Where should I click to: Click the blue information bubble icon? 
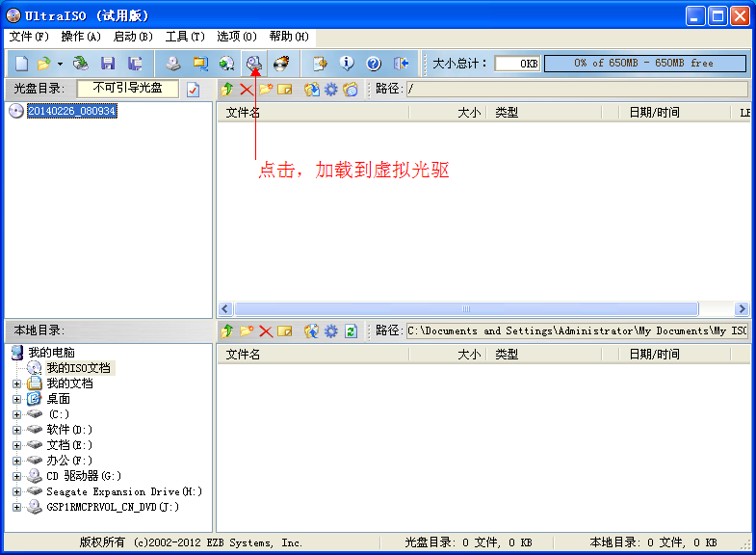pos(347,64)
